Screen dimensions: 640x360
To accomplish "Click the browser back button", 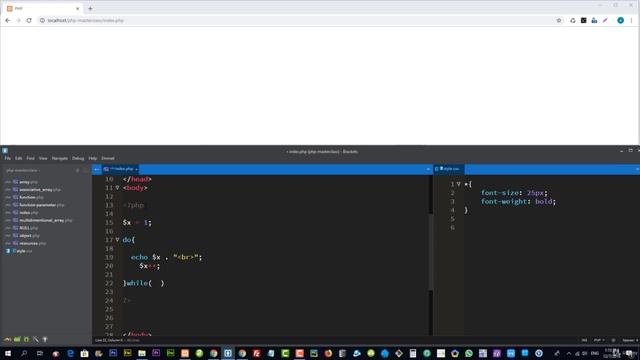I will pyautogui.click(x=8, y=20).
